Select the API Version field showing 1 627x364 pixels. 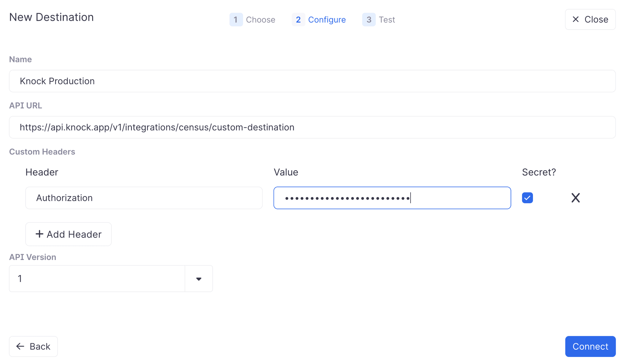point(97,279)
